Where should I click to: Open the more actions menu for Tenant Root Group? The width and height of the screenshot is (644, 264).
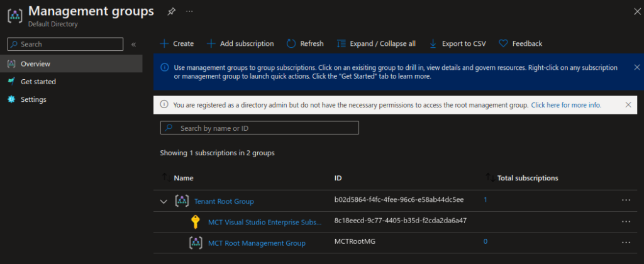click(626, 200)
